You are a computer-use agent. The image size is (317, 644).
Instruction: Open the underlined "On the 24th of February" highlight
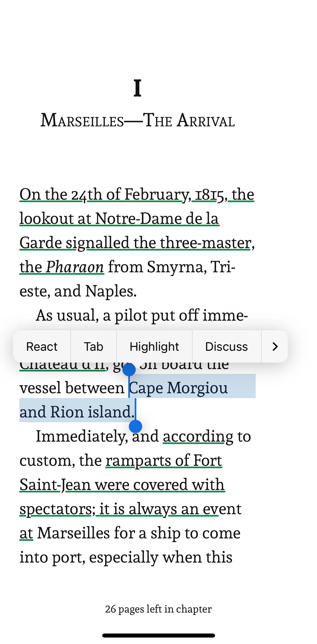click(x=105, y=194)
